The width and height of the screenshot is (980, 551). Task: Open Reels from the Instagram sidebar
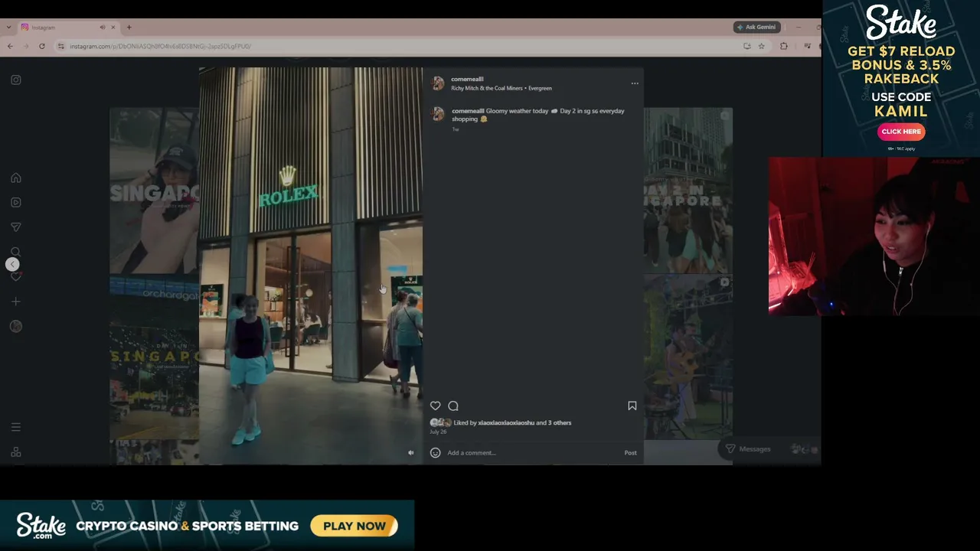16,202
